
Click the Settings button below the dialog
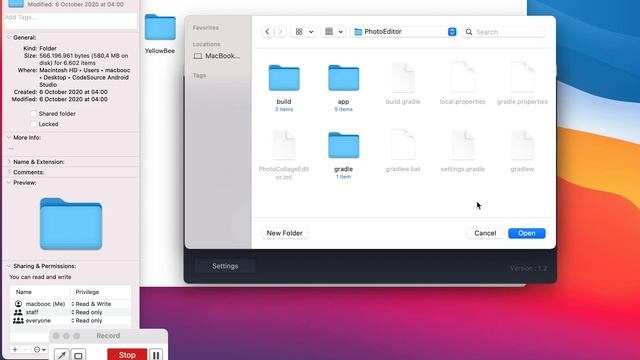pyautogui.click(x=225, y=266)
